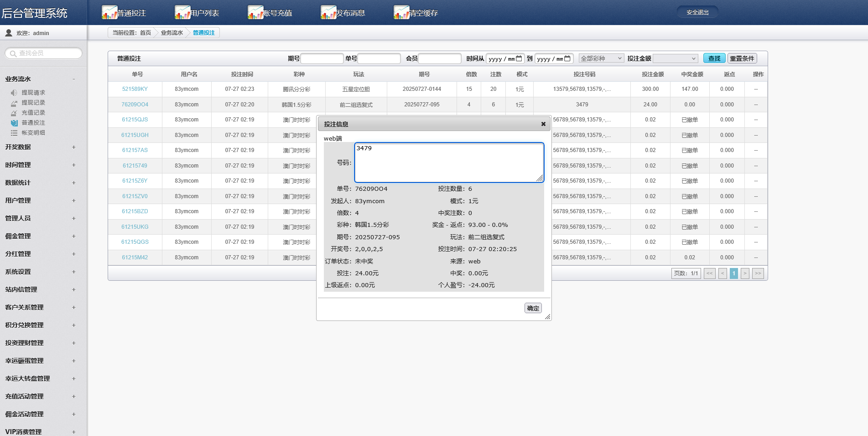The height and width of the screenshot is (436, 868).
Task: Open 充值记录 in the sidebar
Action: click(33, 113)
